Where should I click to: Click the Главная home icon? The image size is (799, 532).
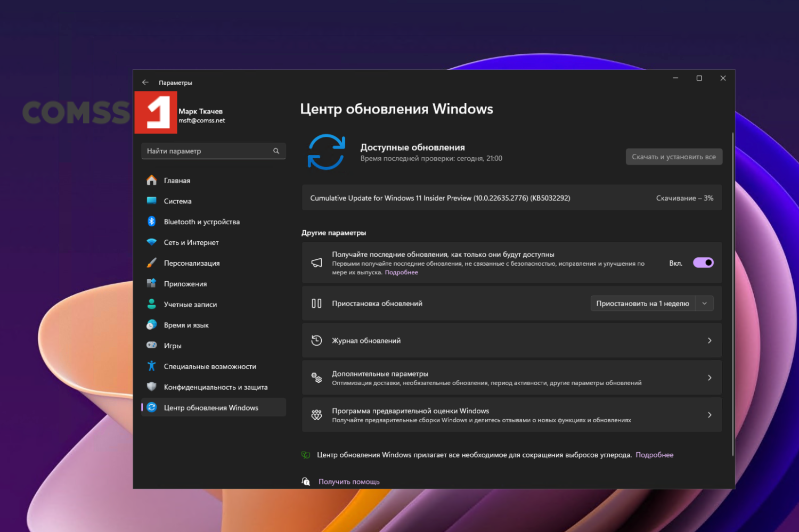click(152, 181)
